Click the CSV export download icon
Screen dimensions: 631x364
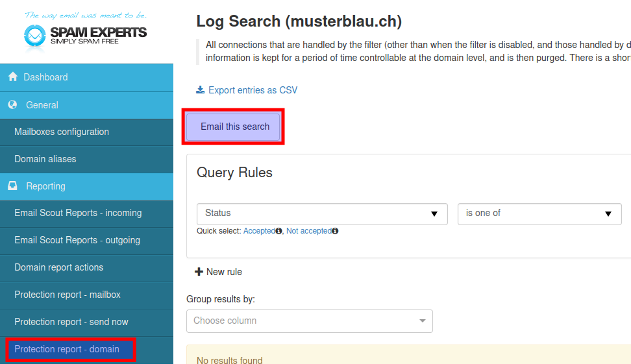200,90
